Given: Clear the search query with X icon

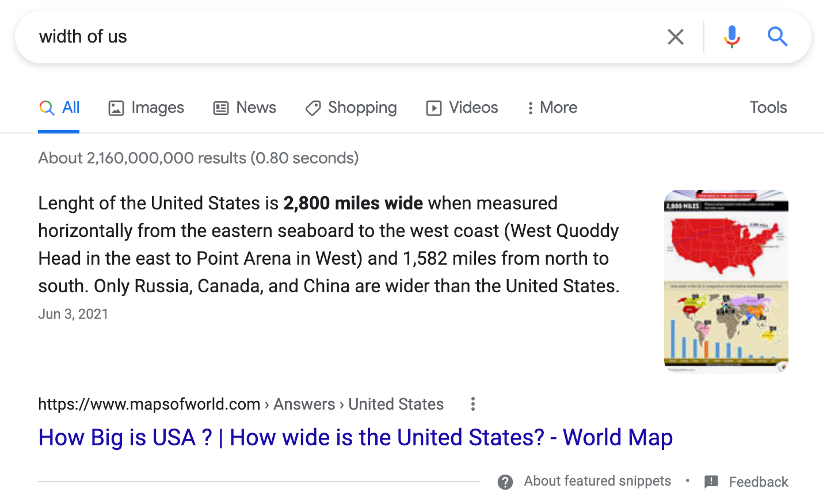Looking at the screenshot, I should pyautogui.click(x=675, y=37).
